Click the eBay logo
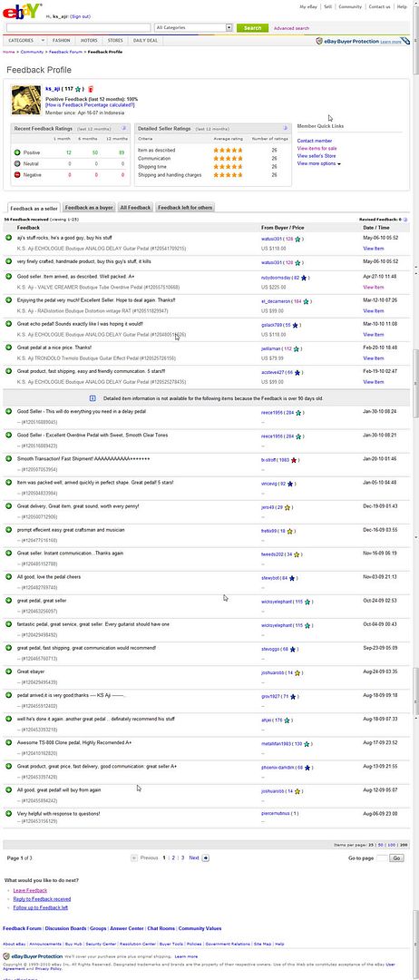The image size is (419, 980). click(x=23, y=11)
